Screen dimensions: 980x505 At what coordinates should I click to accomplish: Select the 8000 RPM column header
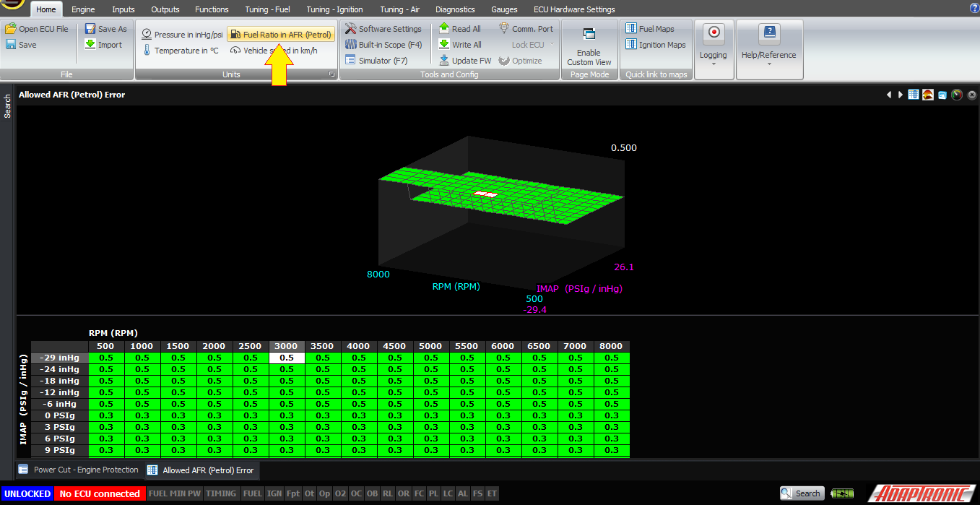click(x=612, y=346)
